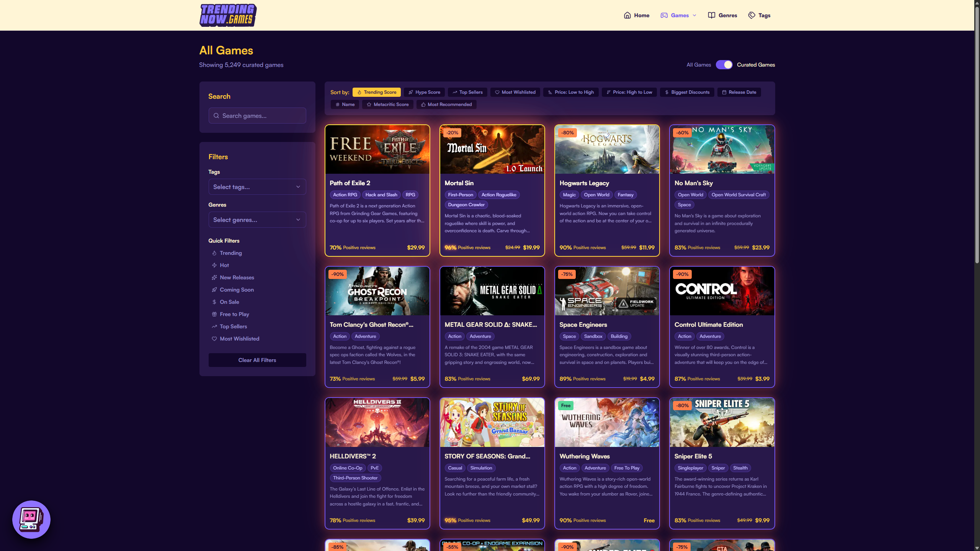Click the Most Wishlisted heart icon in Quick Filters
This screenshot has height=551, width=980.
point(214,339)
